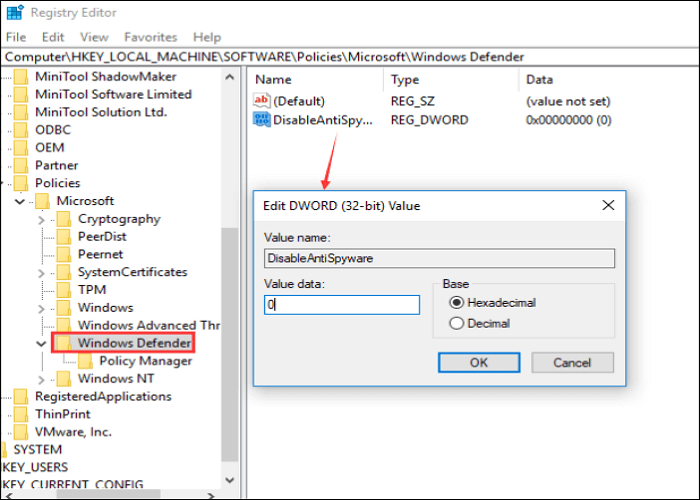Viewport: 700px width, 500px height.
Task: Click the Windows key folder icon
Action: click(x=63, y=308)
